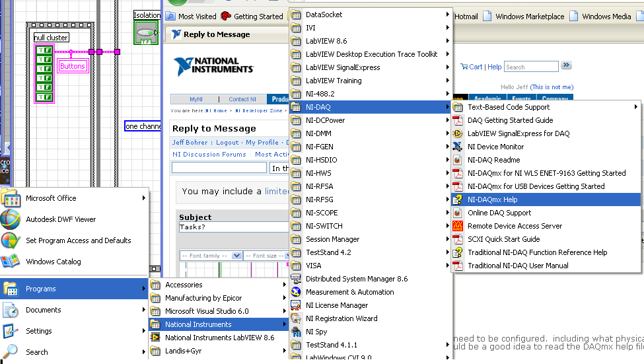Open the My Profile link
The height and width of the screenshot is (364, 644).
point(262,143)
